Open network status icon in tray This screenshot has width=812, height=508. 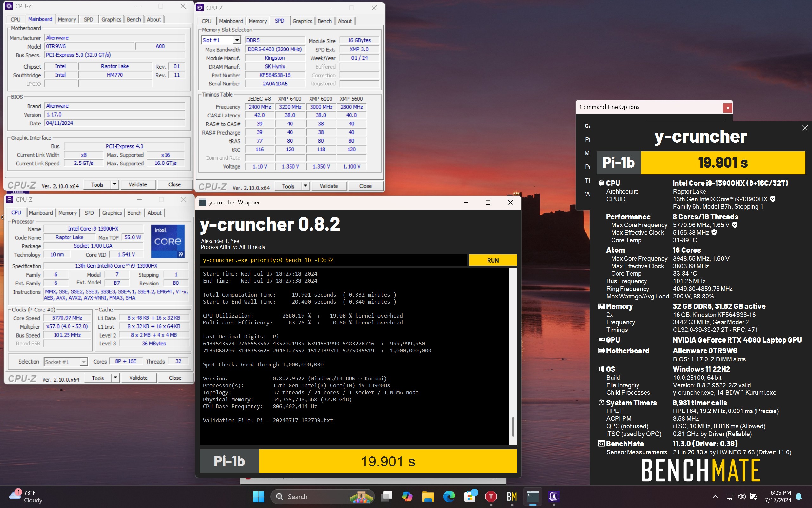[730, 496]
